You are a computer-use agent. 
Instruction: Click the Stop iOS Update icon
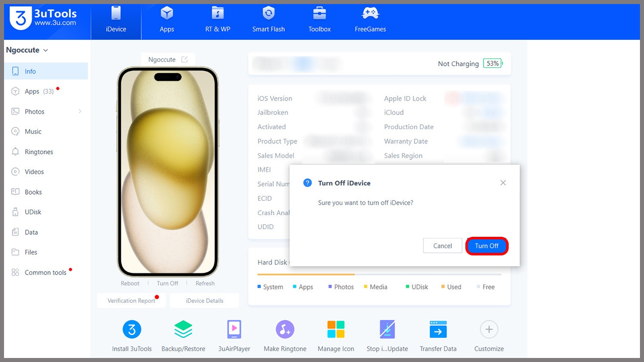[x=387, y=330]
